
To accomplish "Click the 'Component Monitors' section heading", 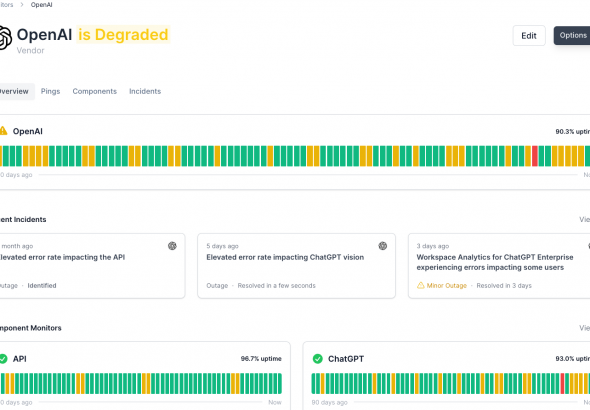I will [30, 328].
